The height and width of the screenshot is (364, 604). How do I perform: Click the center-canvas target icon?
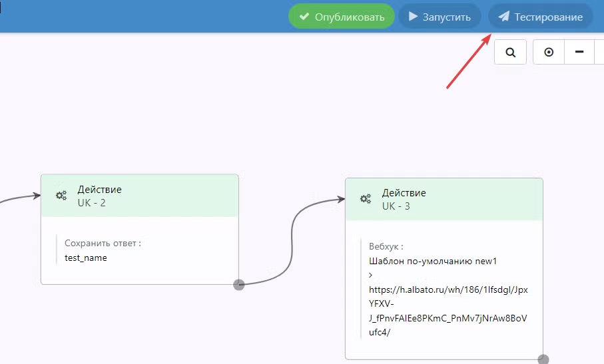pyautogui.click(x=549, y=53)
